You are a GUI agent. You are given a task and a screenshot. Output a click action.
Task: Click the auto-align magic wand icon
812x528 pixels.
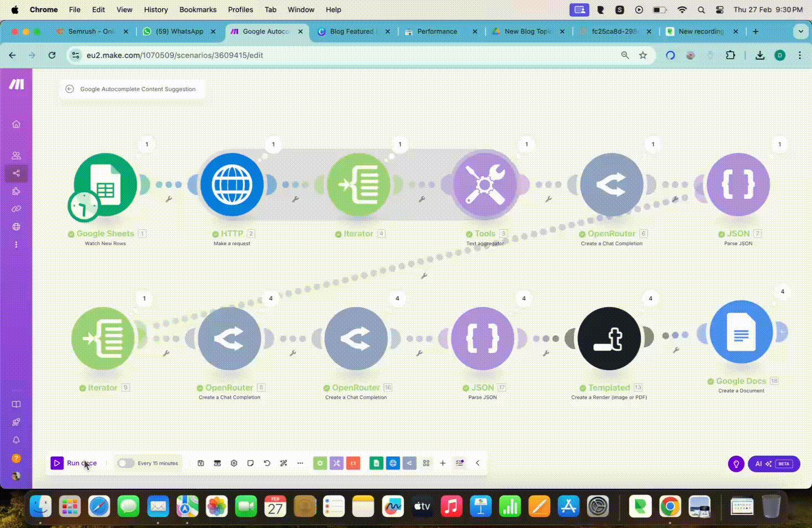(284, 463)
